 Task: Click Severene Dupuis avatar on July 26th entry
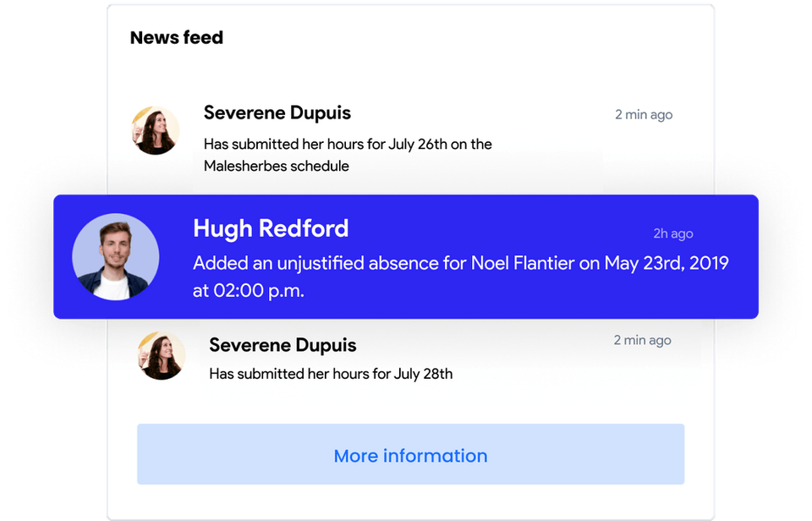point(156,130)
